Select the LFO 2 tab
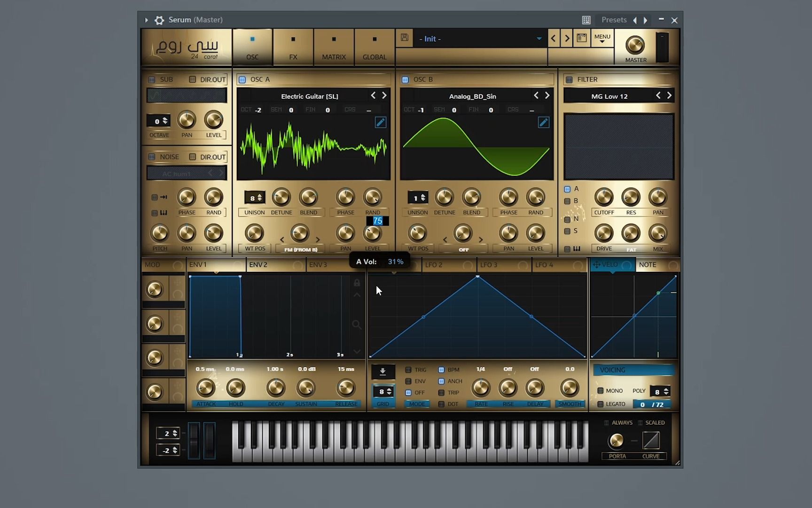Viewport: 812px width, 508px height. coord(449,265)
